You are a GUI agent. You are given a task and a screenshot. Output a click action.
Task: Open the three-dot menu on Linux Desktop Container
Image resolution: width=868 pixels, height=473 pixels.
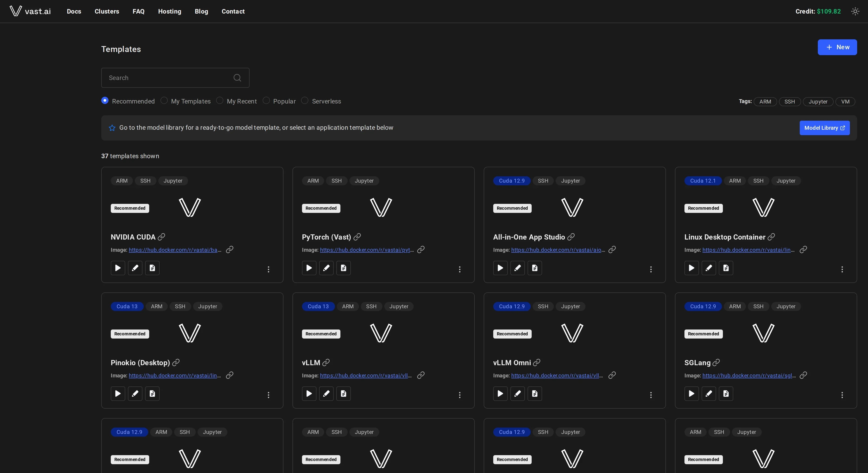pyautogui.click(x=842, y=269)
